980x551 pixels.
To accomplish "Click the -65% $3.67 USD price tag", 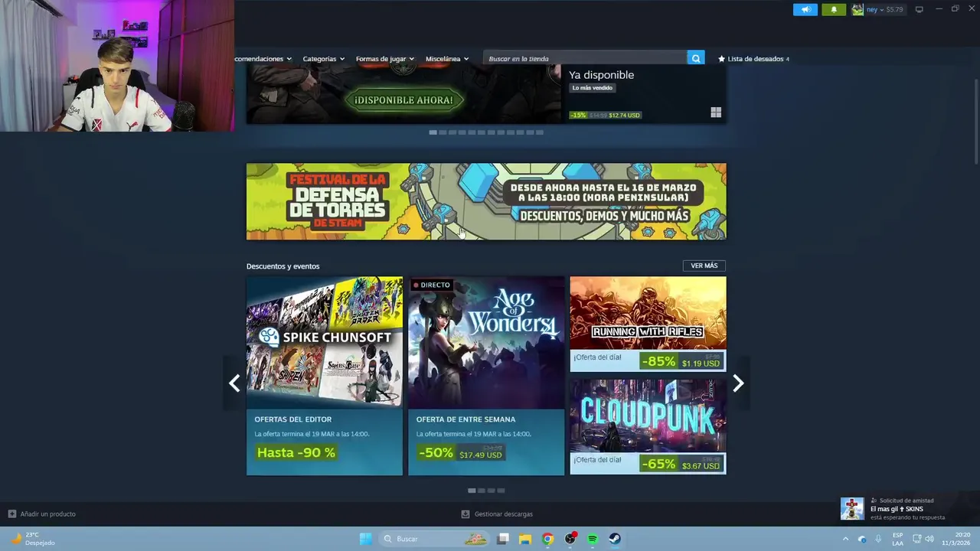I will coord(681,464).
